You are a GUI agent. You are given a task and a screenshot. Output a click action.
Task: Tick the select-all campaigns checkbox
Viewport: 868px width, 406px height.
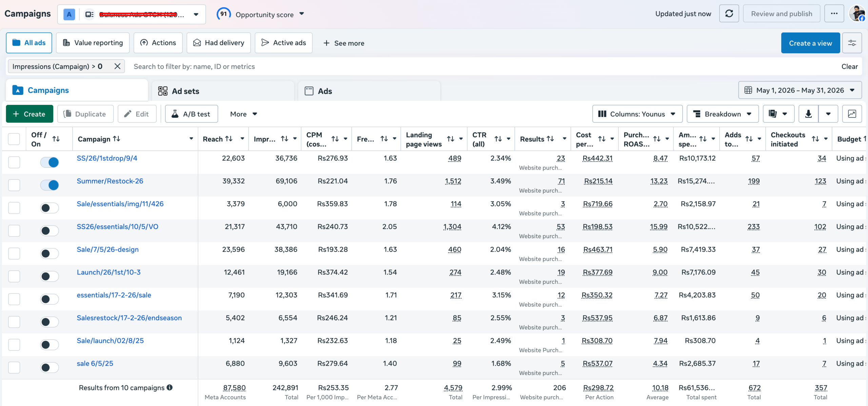click(14, 139)
